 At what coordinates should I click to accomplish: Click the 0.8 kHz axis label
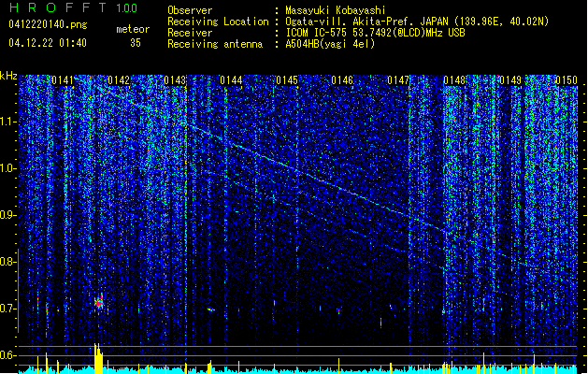[8, 262]
